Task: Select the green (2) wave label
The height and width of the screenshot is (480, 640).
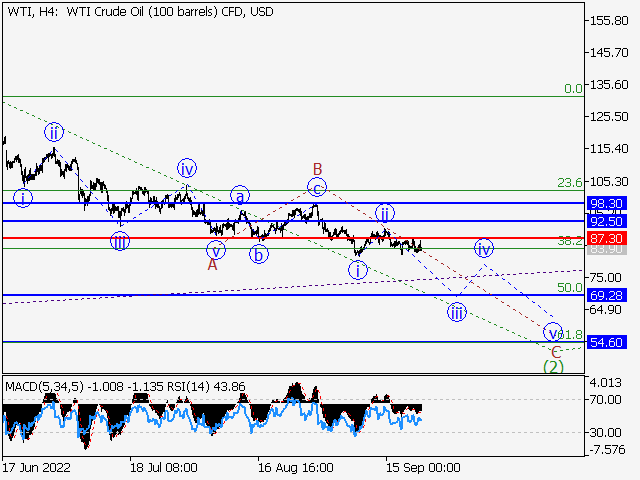Action: tap(553, 367)
